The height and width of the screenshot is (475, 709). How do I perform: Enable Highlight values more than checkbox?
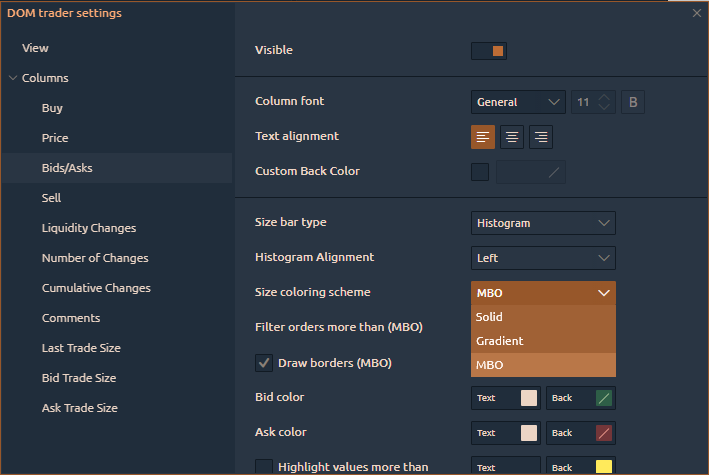264,467
